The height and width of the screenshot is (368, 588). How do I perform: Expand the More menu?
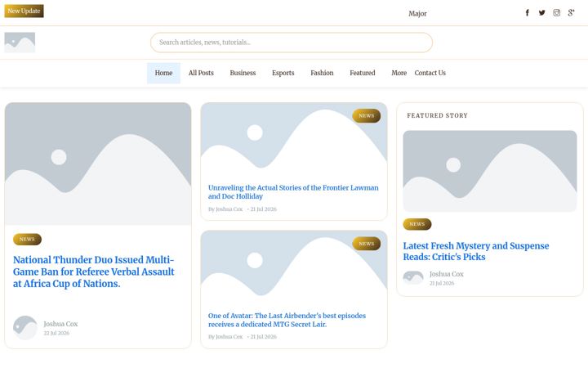[399, 73]
